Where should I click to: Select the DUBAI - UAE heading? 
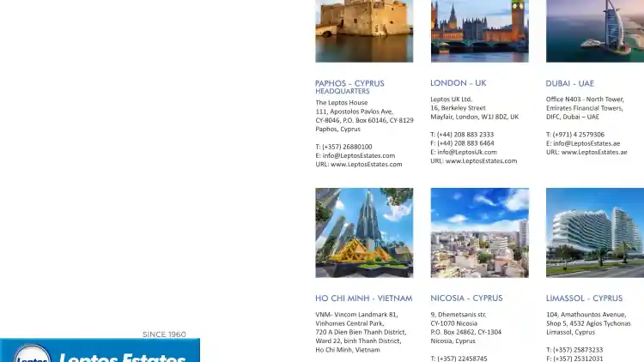[x=569, y=83]
